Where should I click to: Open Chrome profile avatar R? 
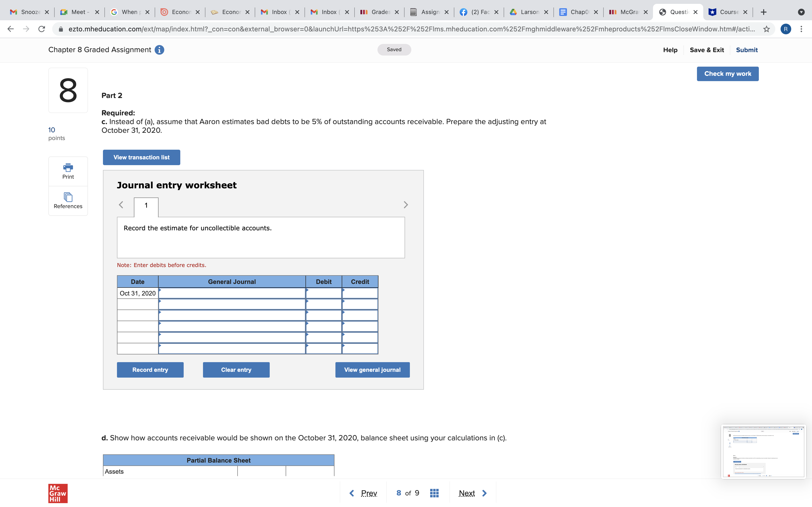pos(785,29)
